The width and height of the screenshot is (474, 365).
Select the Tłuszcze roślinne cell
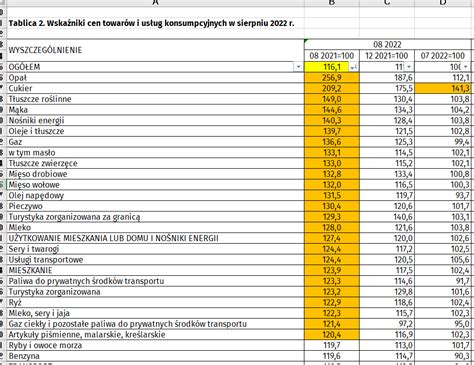(155, 99)
